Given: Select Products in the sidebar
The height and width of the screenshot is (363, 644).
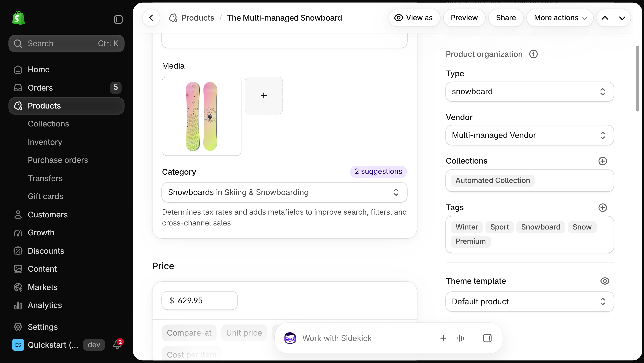Looking at the screenshot, I should pyautogui.click(x=66, y=106).
